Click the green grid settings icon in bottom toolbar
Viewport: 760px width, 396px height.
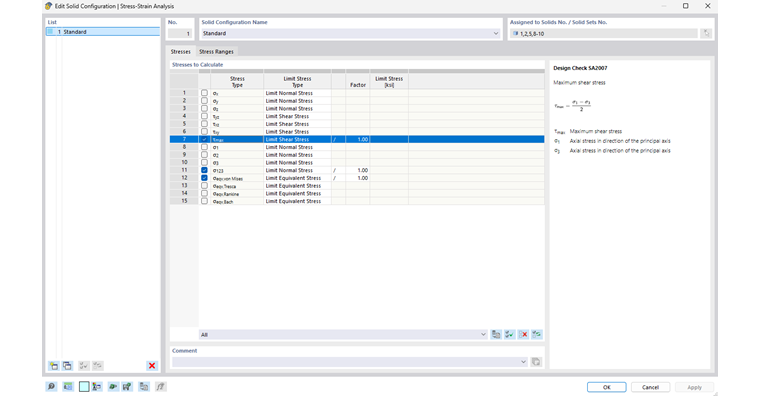point(127,386)
